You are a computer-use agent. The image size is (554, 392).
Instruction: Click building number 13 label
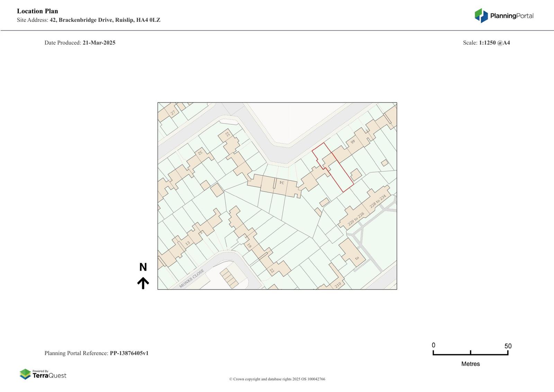(187, 243)
